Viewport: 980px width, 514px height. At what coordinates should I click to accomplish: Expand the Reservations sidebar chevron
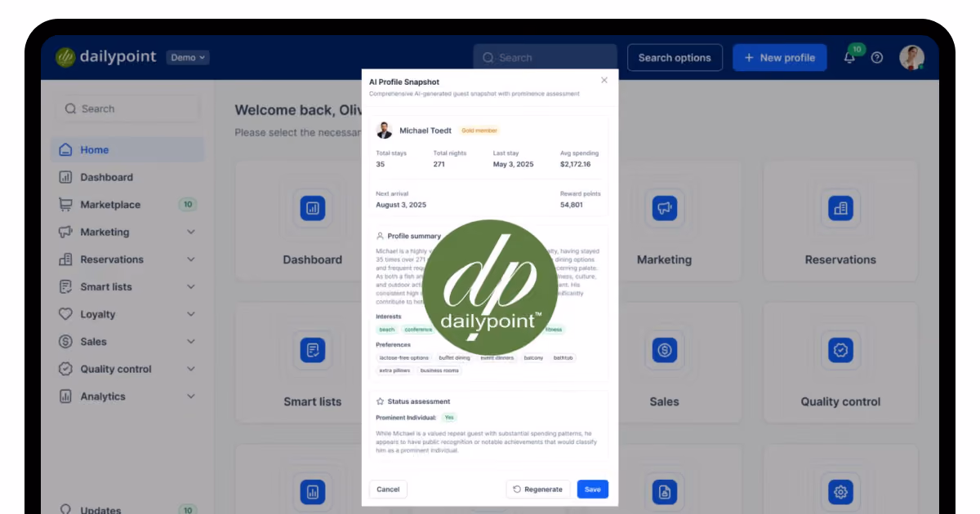[191, 259]
